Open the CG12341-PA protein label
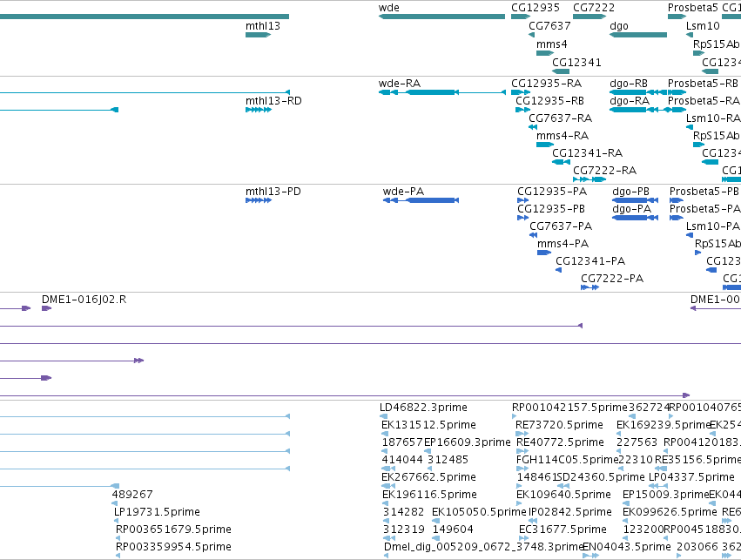 pyautogui.click(x=590, y=261)
